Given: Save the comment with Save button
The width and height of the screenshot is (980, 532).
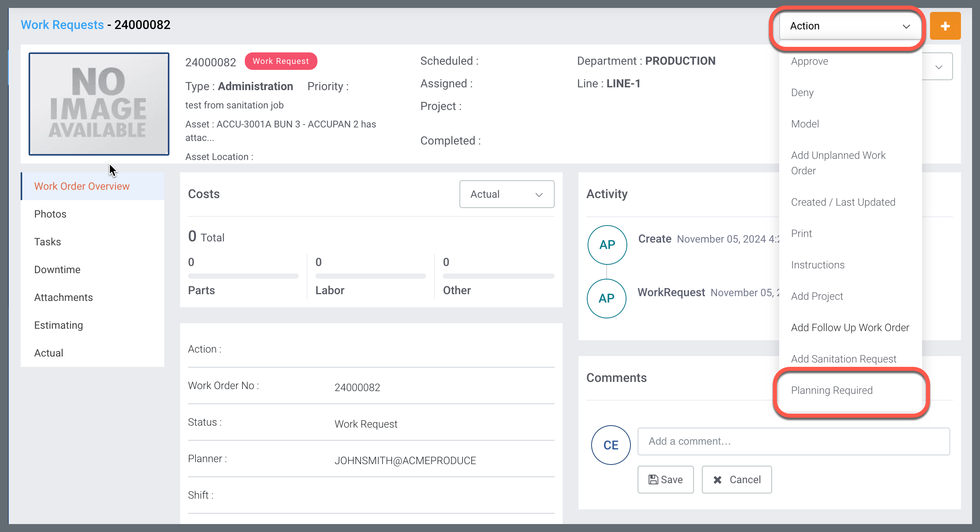Looking at the screenshot, I should click(665, 480).
